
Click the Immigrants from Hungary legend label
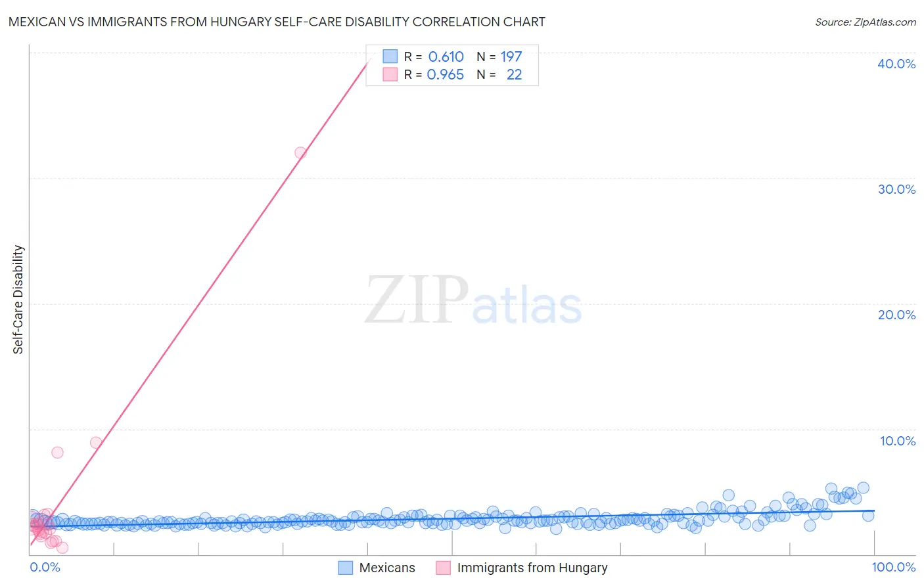tap(532, 568)
